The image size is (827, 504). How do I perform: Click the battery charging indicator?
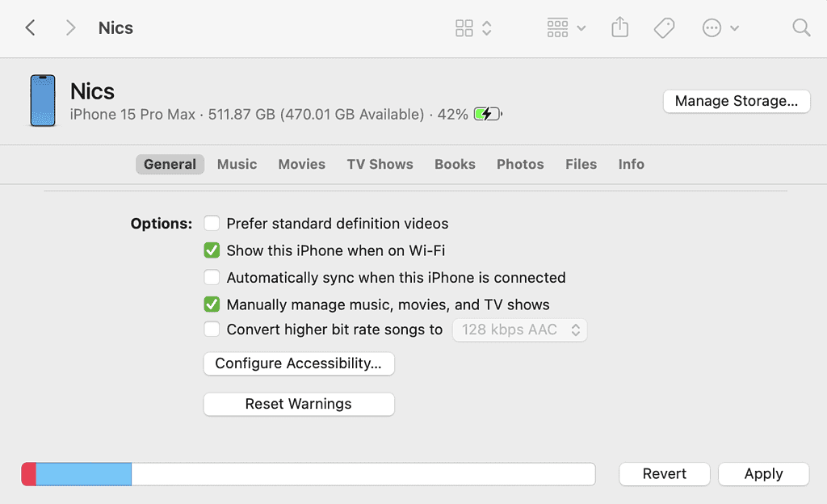[488, 115]
